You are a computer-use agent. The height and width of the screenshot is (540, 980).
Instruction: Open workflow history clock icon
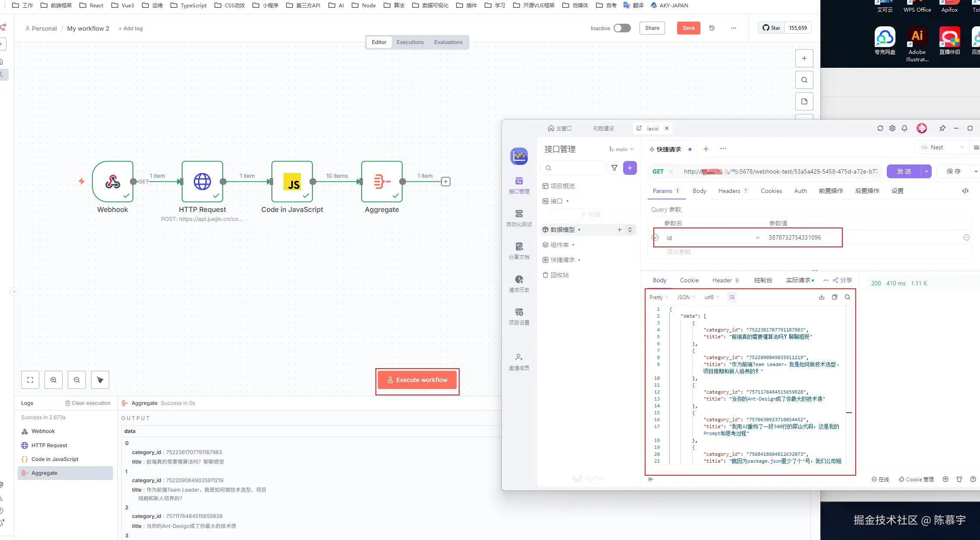[x=712, y=28]
